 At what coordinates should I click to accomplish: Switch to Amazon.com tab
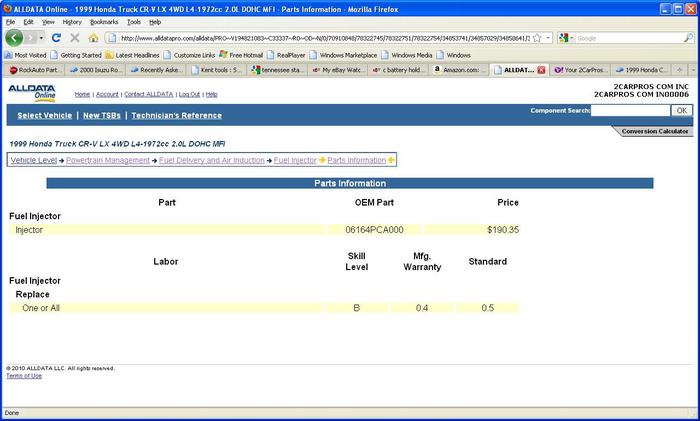click(x=458, y=70)
